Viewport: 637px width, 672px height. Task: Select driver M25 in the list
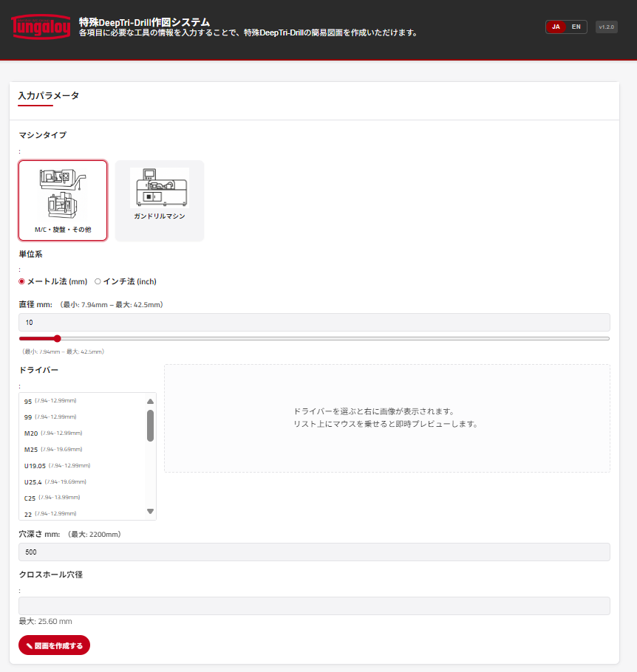click(x=82, y=450)
